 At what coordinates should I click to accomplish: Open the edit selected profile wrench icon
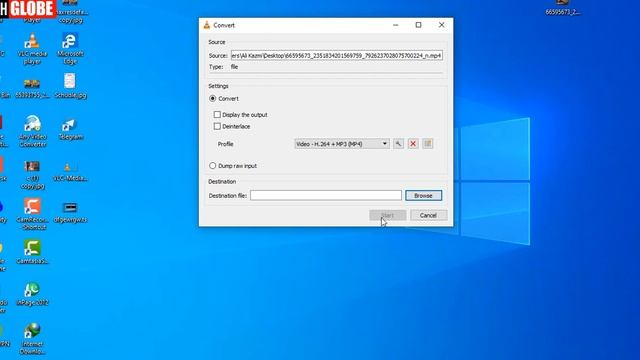point(398,144)
